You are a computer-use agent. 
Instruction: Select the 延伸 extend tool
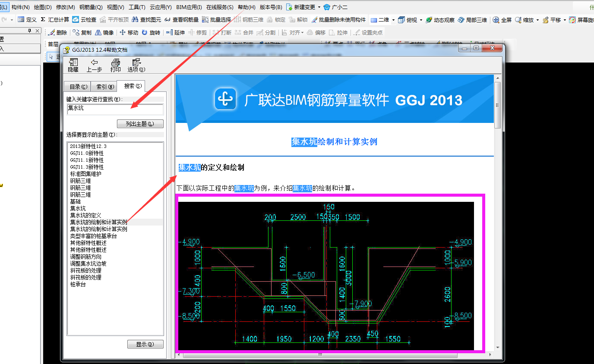click(175, 32)
